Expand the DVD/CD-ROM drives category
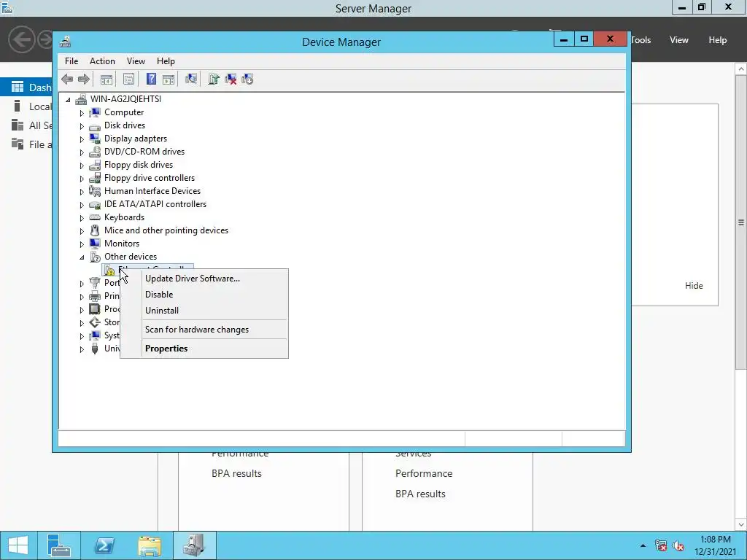Viewport: 747px width, 560px height. [82, 152]
